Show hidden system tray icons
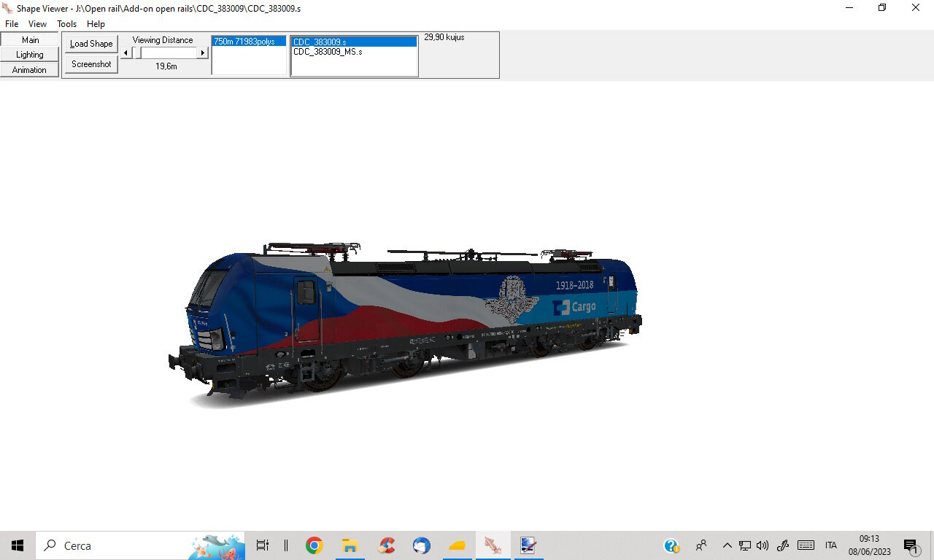The height and width of the screenshot is (560, 934). coord(727,545)
